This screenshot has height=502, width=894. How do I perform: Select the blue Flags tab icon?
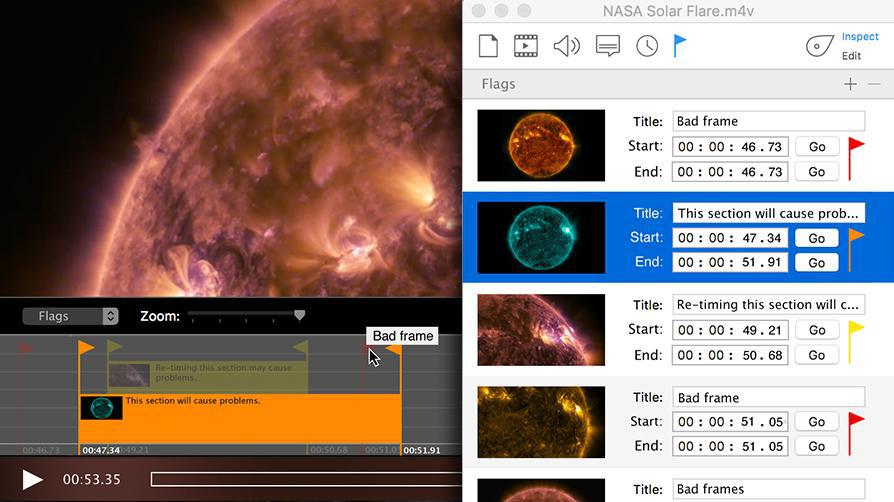pos(680,46)
